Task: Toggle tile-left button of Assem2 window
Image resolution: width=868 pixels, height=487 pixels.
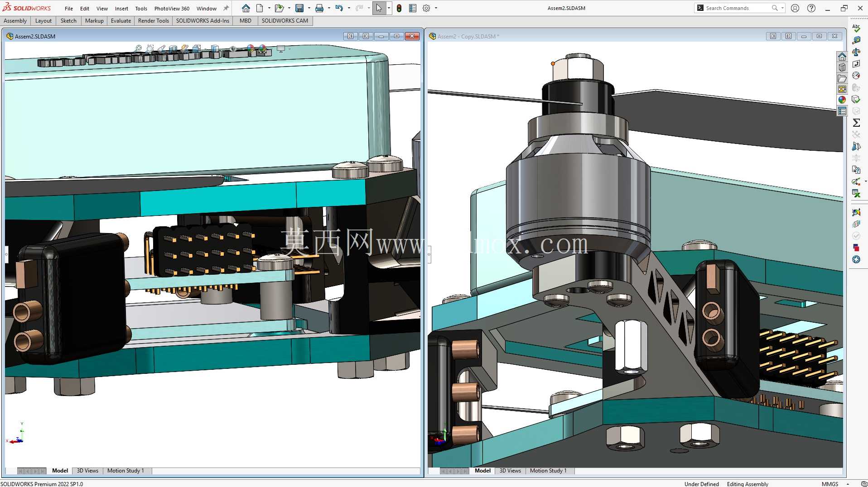Action: (x=350, y=36)
